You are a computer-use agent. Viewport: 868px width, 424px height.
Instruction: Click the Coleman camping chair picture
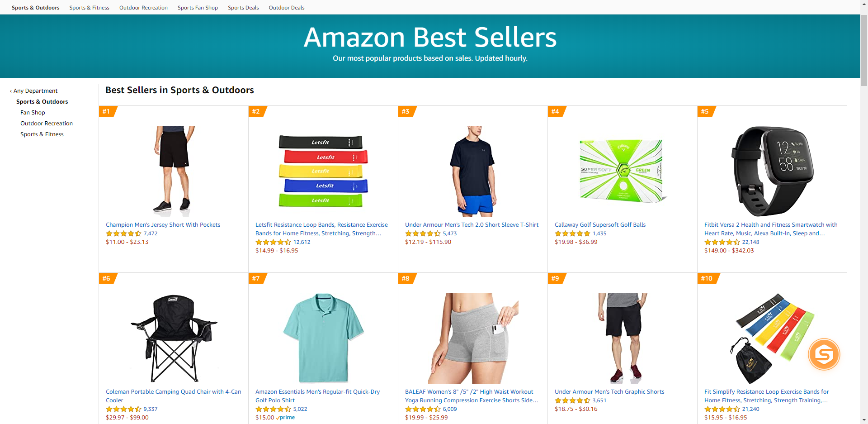(x=174, y=338)
